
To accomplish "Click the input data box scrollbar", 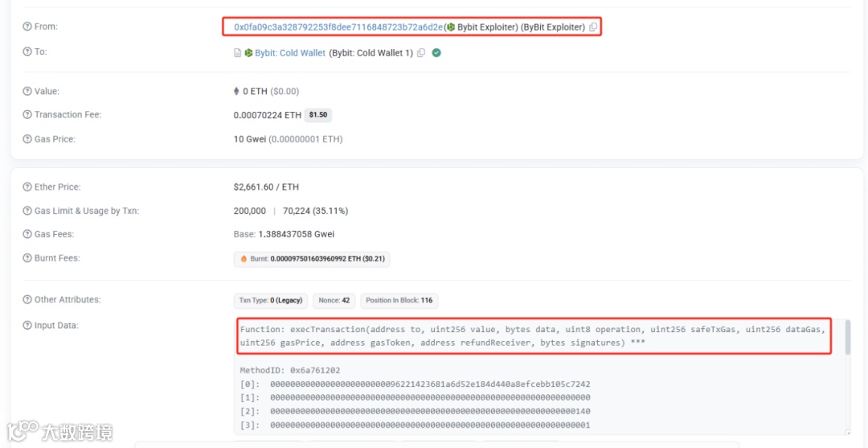I will (x=848, y=339).
